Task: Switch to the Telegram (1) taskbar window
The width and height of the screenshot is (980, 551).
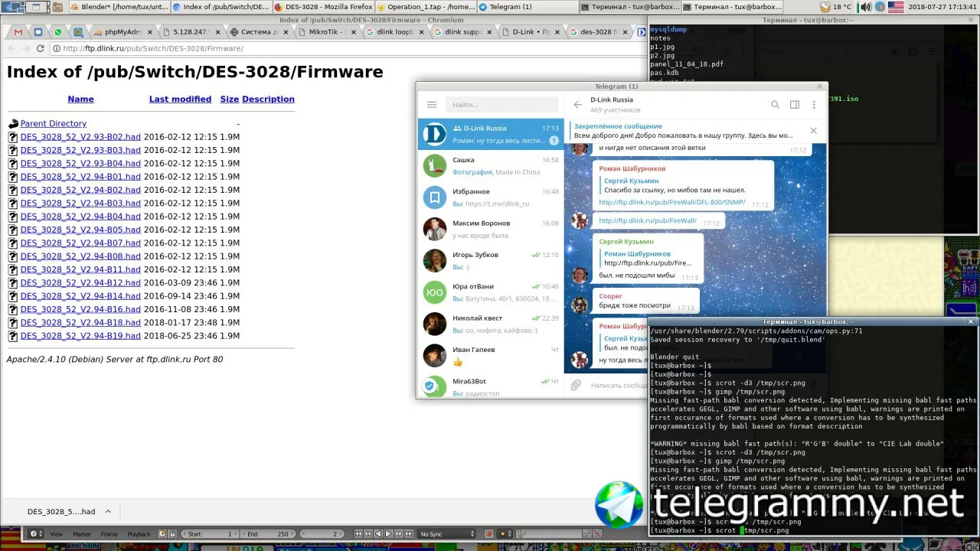Action: point(528,7)
